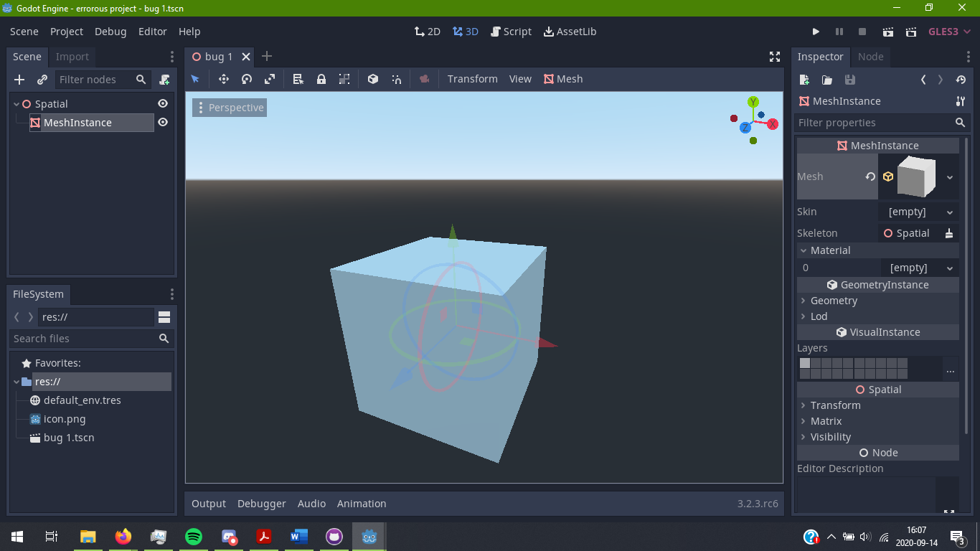Open Spotify from the taskbar
Screen dimensions: 980x551
pyautogui.click(x=194, y=536)
